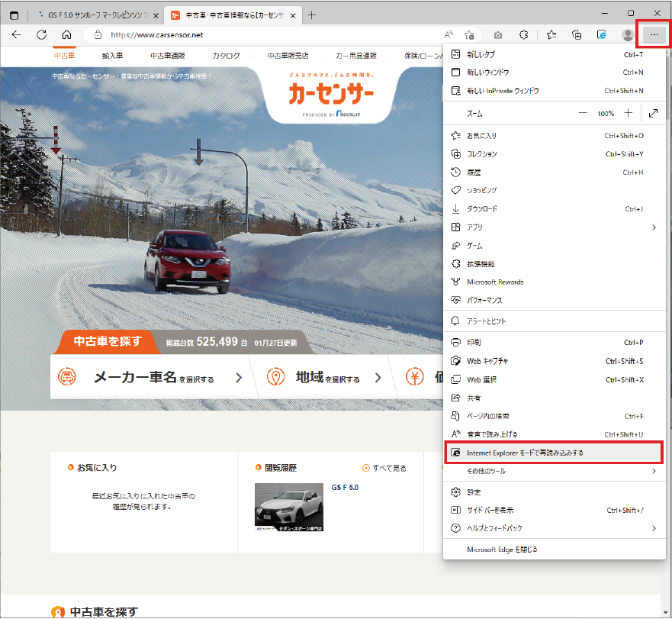Open ダウンロード from the menu
This screenshot has height=619, width=672.
pos(554,209)
